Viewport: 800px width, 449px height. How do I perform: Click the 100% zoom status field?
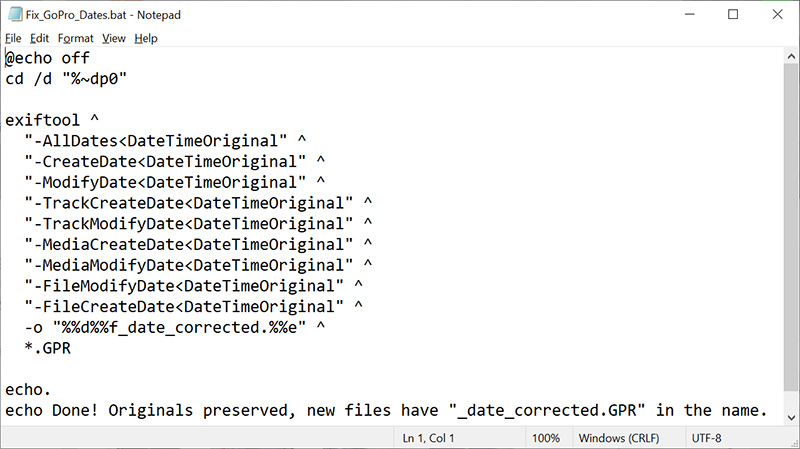[546, 438]
